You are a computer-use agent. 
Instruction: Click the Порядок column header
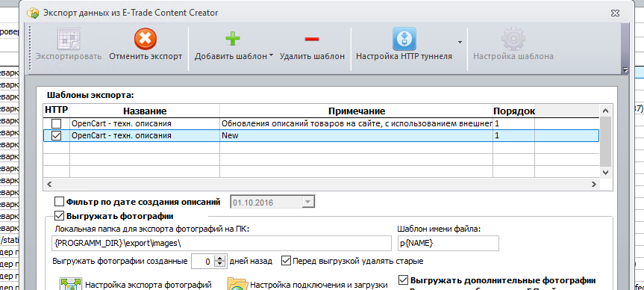coord(514,111)
